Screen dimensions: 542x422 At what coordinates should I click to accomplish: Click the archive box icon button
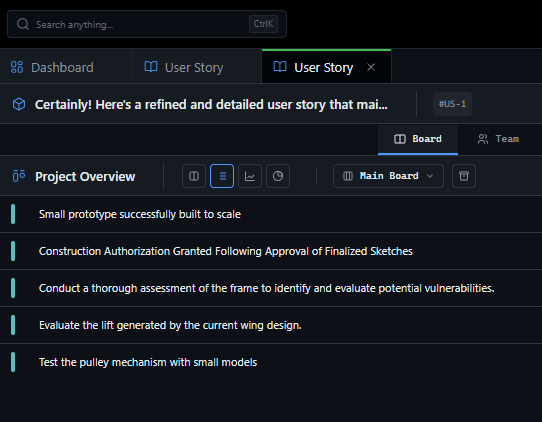tap(464, 176)
